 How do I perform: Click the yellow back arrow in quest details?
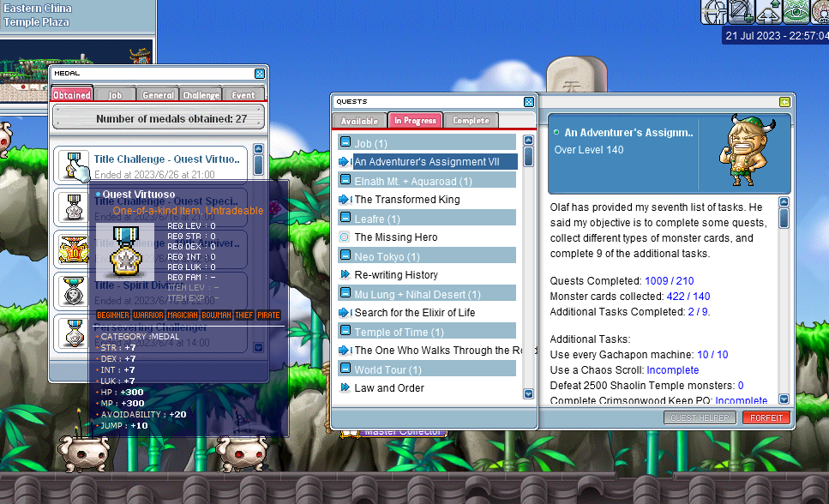[x=784, y=102]
